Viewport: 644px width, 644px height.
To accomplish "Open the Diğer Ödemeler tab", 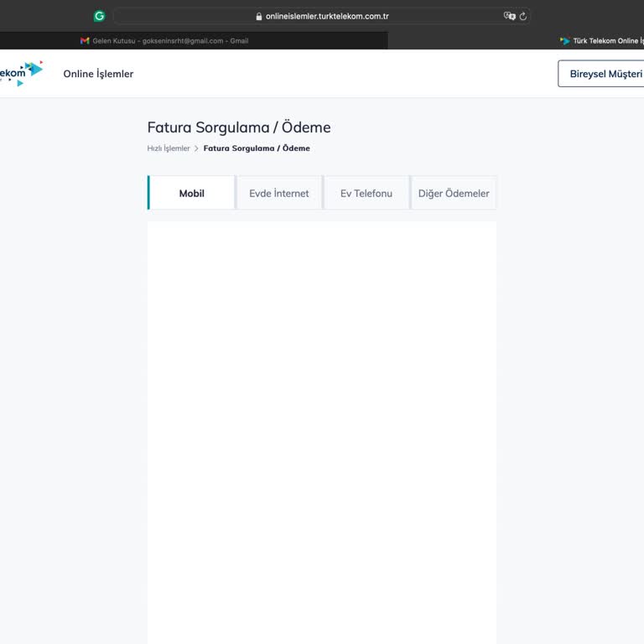I will coord(454,193).
